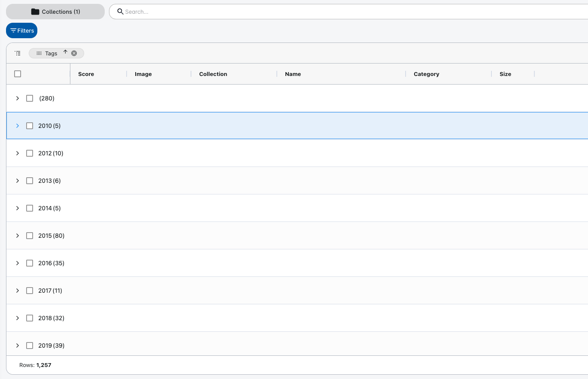Check the box for 2016 (35)

[30, 263]
